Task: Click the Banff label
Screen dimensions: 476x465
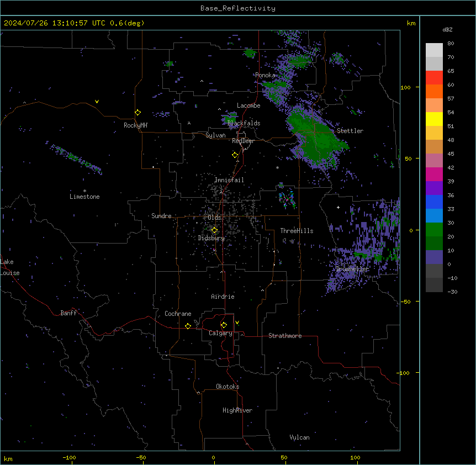Action: pyautogui.click(x=68, y=313)
